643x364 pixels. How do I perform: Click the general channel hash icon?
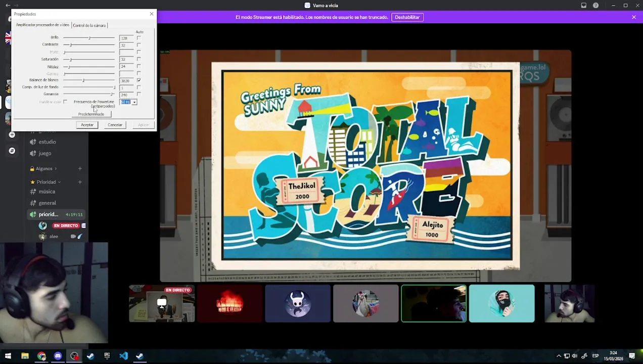[x=33, y=203]
